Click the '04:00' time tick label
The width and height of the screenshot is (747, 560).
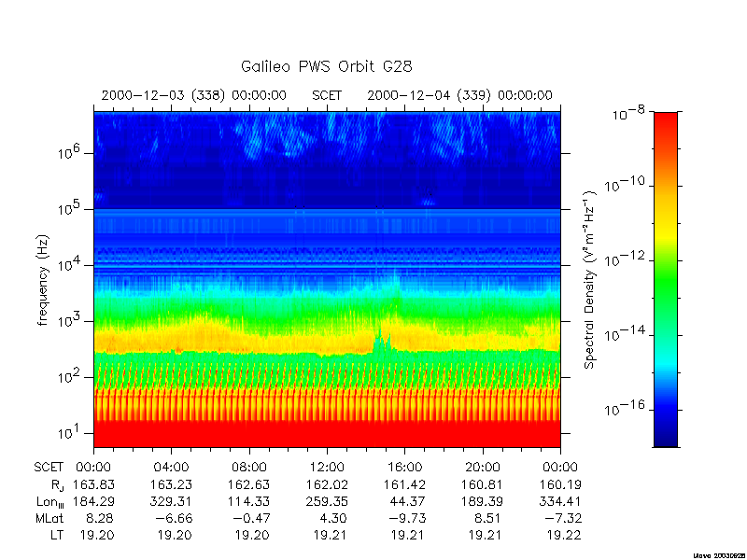(x=171, y=468)
